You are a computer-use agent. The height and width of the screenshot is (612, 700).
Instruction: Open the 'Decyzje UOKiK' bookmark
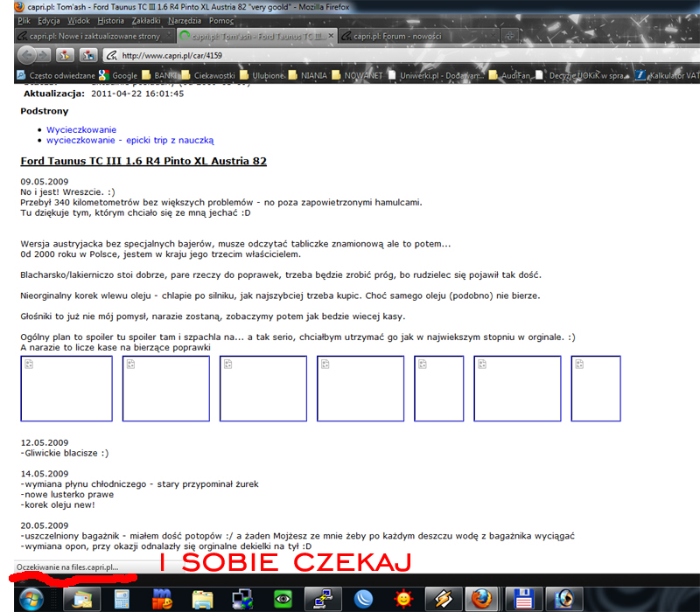[x=582, y=75]
